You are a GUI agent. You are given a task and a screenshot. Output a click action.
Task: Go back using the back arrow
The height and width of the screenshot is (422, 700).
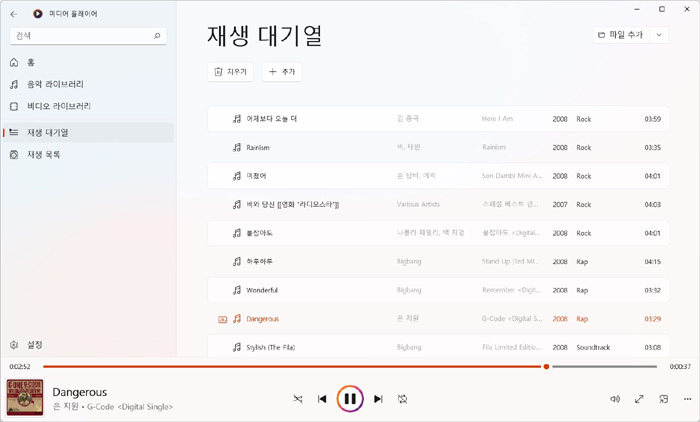(x=14, y=14)
